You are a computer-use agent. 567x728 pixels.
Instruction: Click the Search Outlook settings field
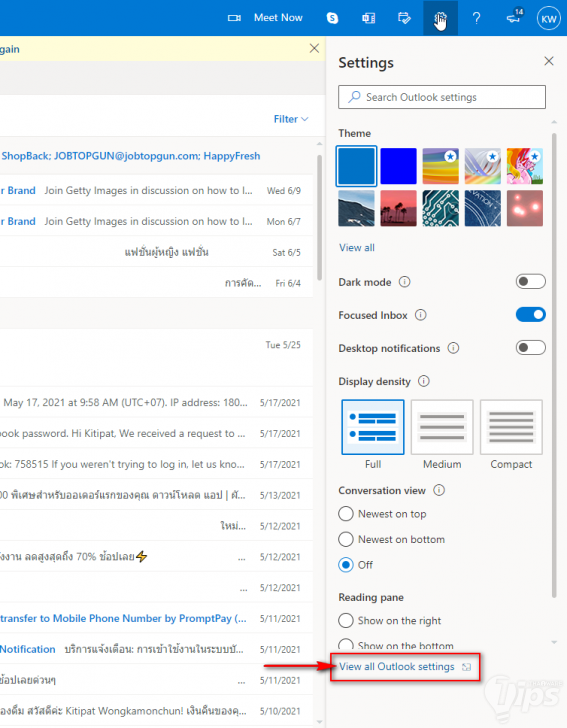click(442, 97)
